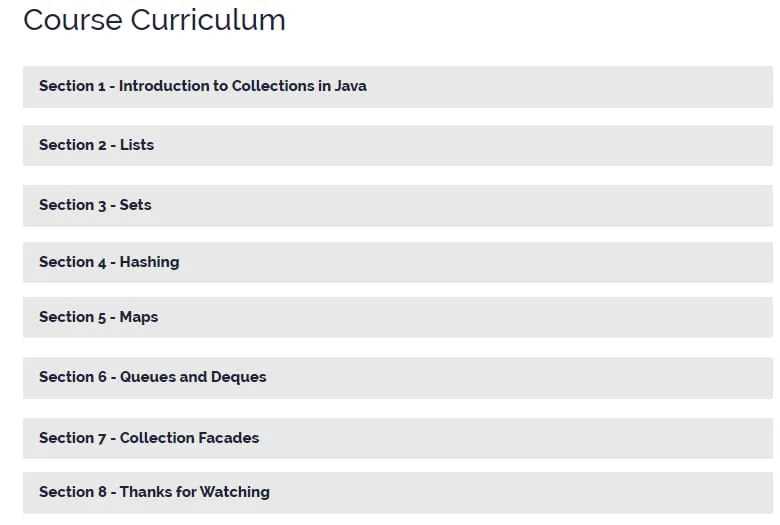Click the word "Deques" in Section 6's title

click(239, 377)
